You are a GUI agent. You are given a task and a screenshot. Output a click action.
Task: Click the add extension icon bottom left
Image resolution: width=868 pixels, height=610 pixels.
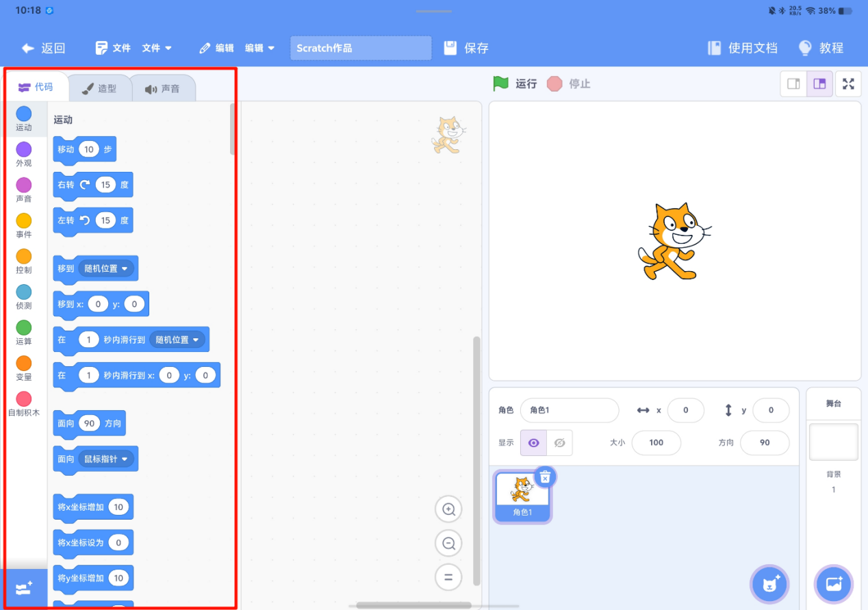(x=22, y=589)
